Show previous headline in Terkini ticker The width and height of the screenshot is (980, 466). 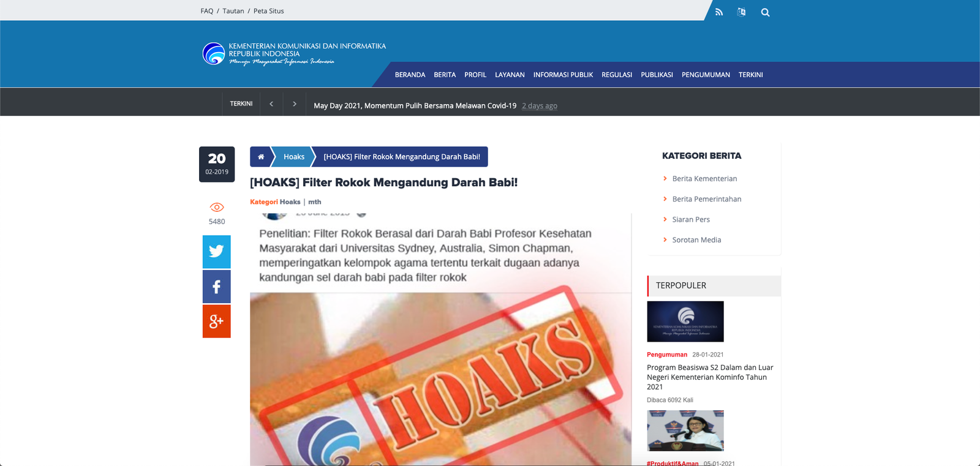pos(271,104)
